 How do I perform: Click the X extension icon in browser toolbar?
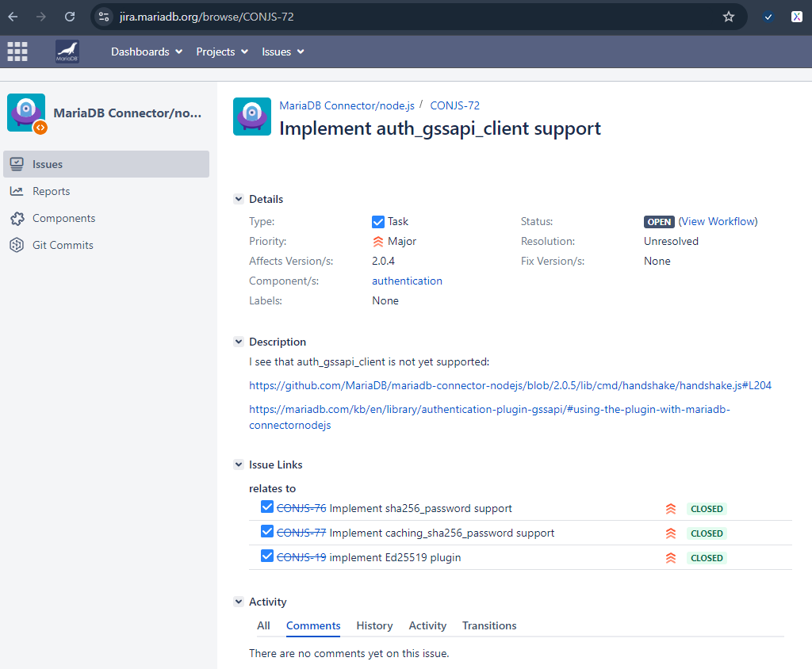pyautogui.click(x=797, y=17)
